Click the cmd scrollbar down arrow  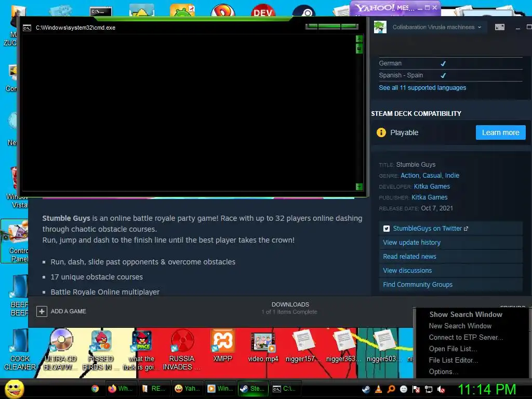359,187
